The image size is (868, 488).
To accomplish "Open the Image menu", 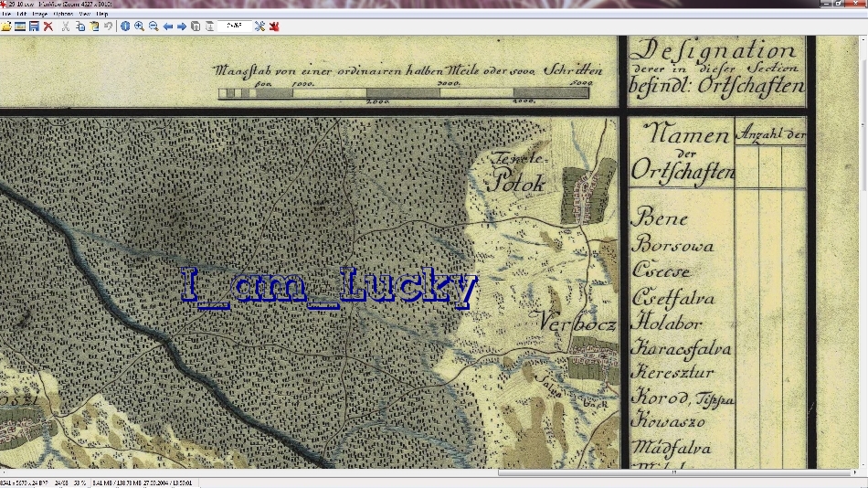I will click(x=40, y=14).
